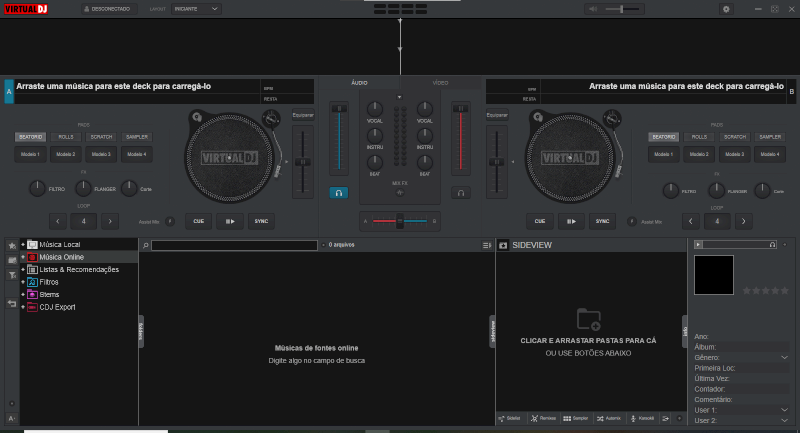800x433 pixels.
Task: Click the favorites star icon in browser sidebar
Action: [x=11, y=245]
